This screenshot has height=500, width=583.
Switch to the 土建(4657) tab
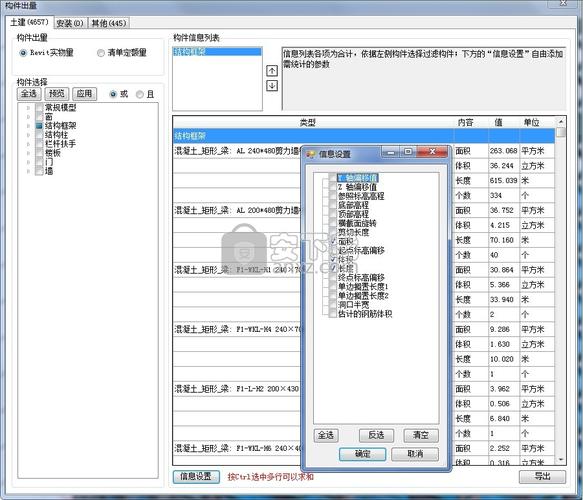coord(29,22)
